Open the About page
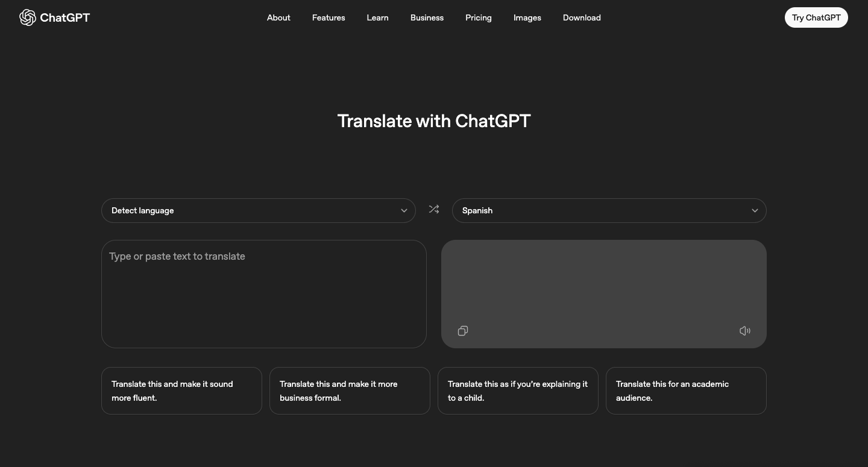Screen dimensions: 868x467 278,17
